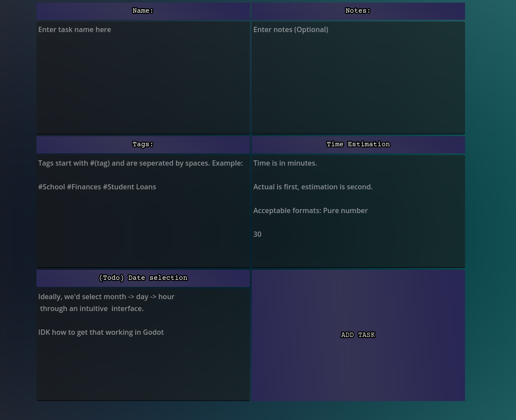This screenshot has height=420, width=516.
Task: Click the 'Time is in minutes.' line
Action: click(285, 163)
